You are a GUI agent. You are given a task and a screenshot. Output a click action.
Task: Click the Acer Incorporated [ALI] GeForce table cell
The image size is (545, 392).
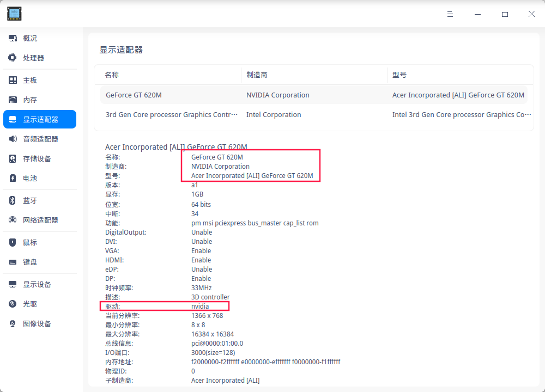click(x=458, y=95)
